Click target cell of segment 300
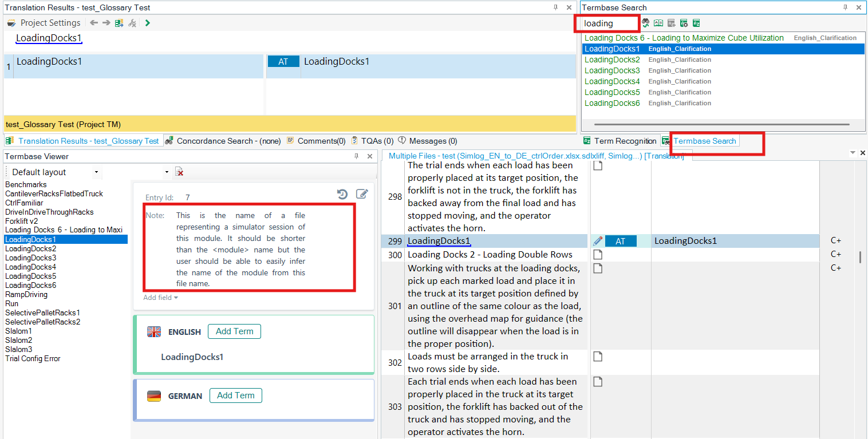Screen dimensions: 868x439 (x=735, y=255)
